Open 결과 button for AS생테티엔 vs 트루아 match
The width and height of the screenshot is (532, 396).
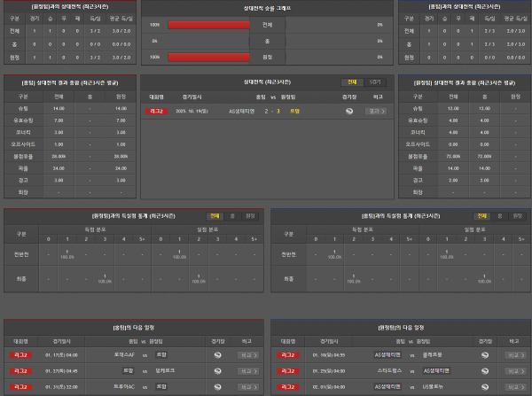376,111
